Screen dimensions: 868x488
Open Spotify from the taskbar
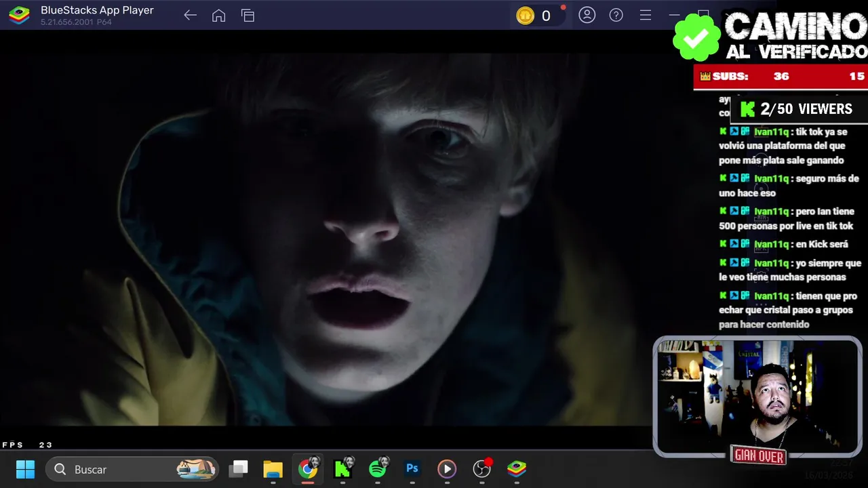click(378, 469)
